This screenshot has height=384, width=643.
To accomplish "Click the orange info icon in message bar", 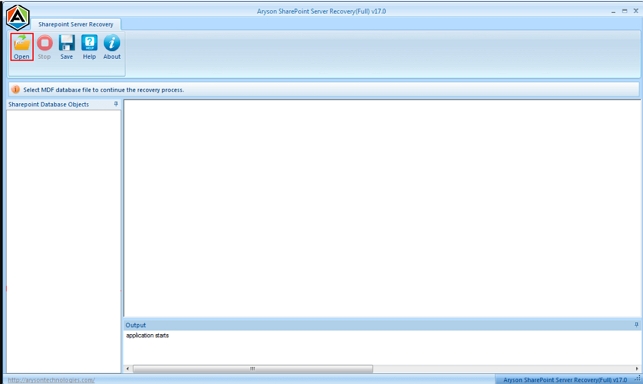I will pyautogui.click(x=16, y=89).
